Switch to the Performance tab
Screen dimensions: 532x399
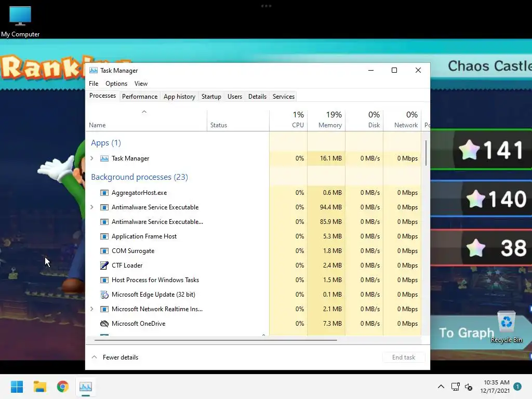(x=140, y=97)
